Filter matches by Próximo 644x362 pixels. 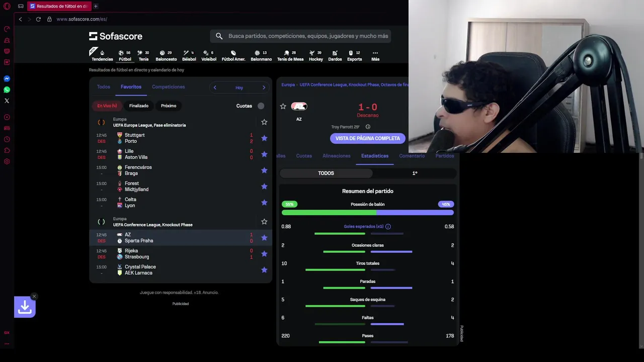coord(169,106)
